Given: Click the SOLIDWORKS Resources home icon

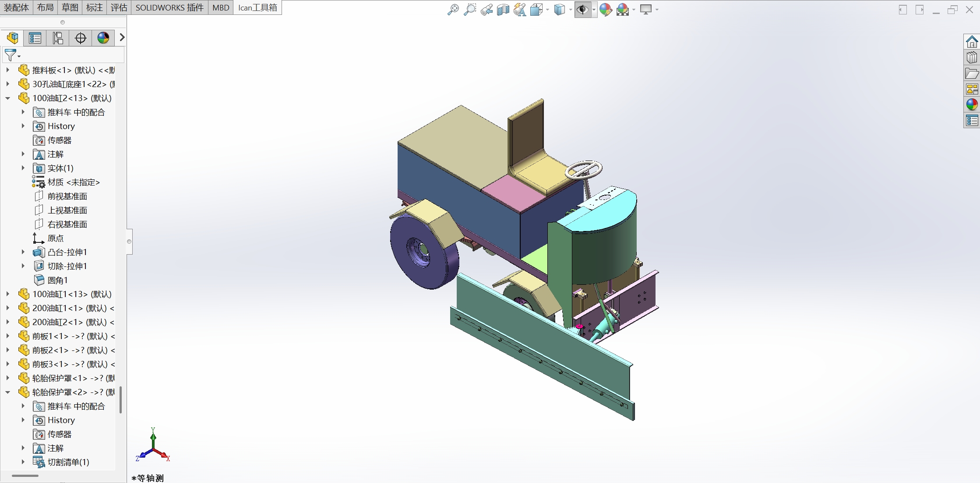Looking at the screenshot, I should (x=972, y=42).
